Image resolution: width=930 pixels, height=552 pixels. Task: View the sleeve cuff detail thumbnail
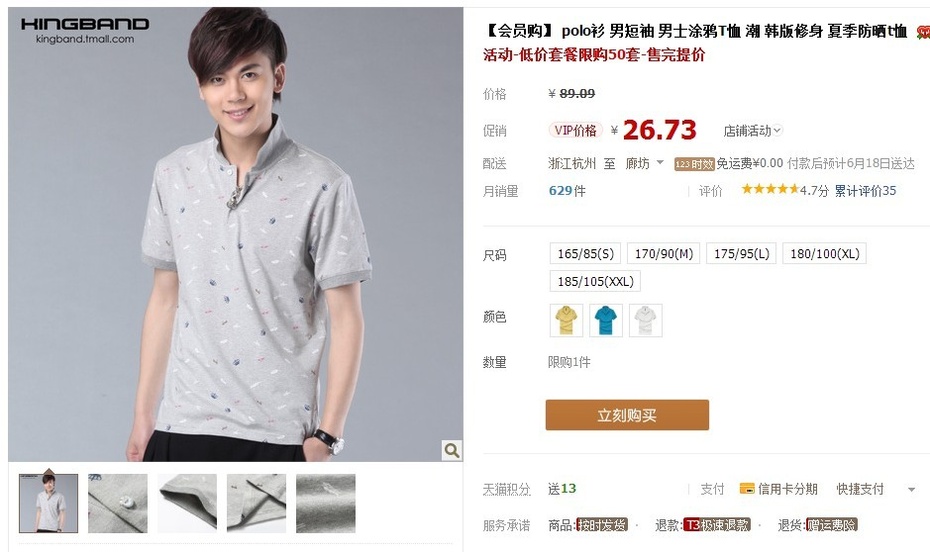[x=187, y=503]
